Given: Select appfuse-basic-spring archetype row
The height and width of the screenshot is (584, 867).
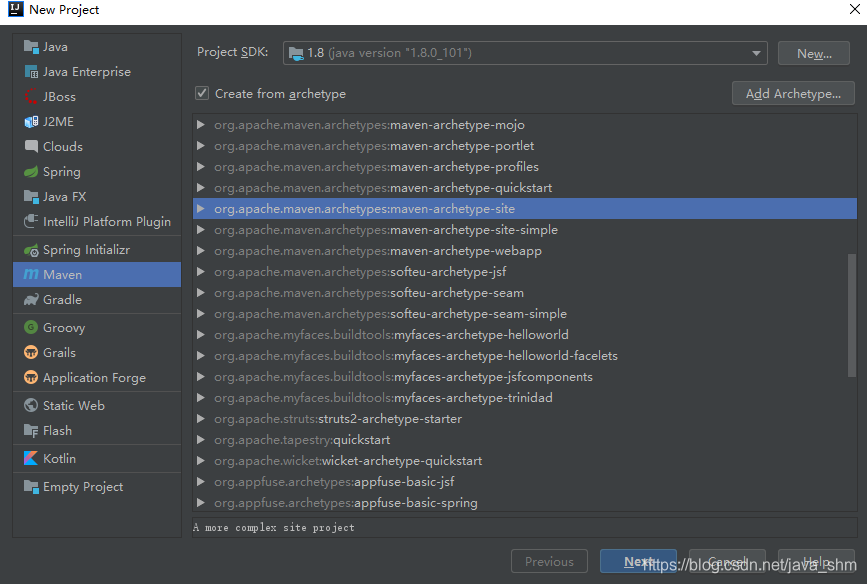Looking at the screenshot, I should (x=525, y=503).
